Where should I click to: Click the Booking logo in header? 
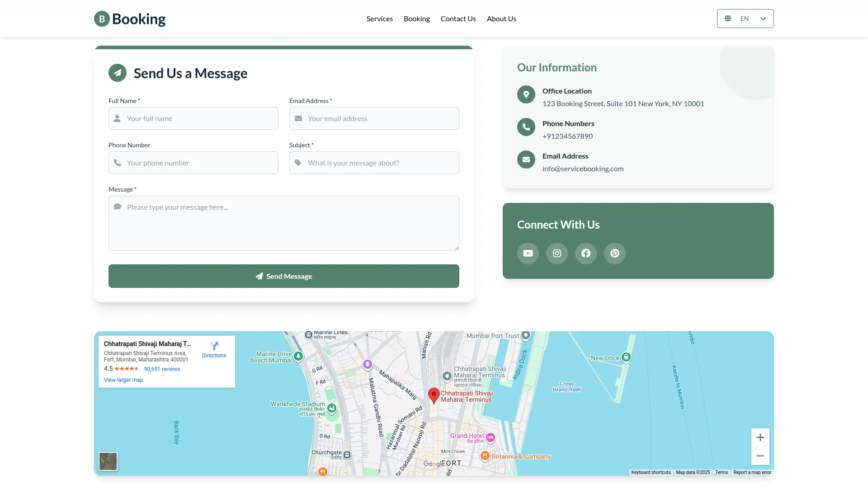130,19
